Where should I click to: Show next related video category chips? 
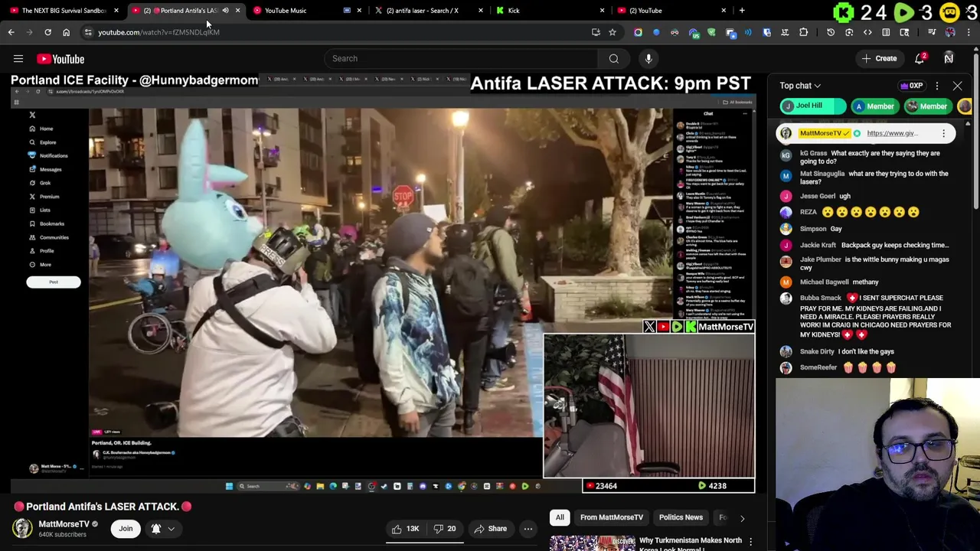click(x=742, y=518)
